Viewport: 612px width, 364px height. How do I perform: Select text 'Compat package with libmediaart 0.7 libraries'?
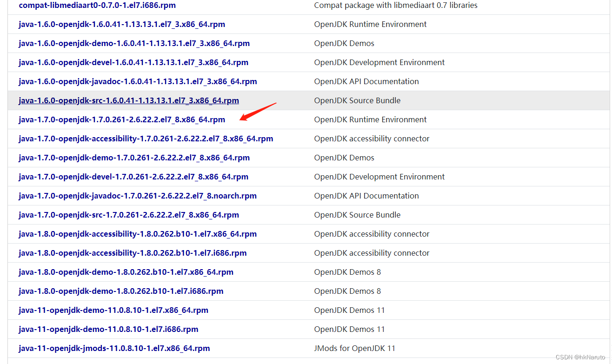[396, 5]
